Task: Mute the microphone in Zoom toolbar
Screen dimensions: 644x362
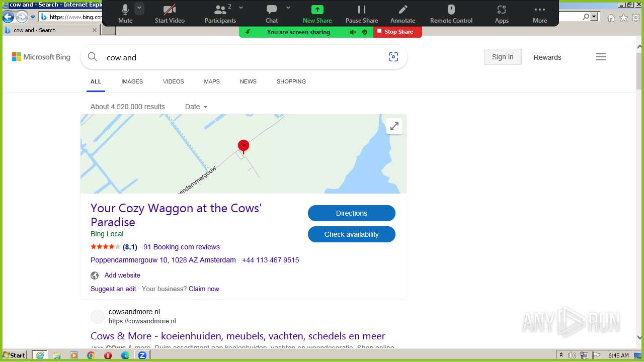Action: 125,14
